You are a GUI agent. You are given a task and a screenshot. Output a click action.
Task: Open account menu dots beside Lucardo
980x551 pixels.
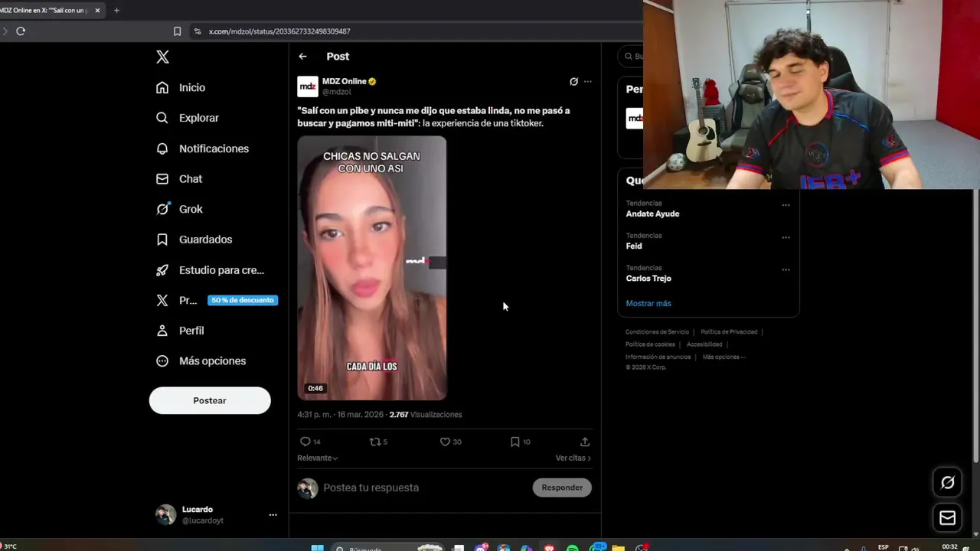273,515
